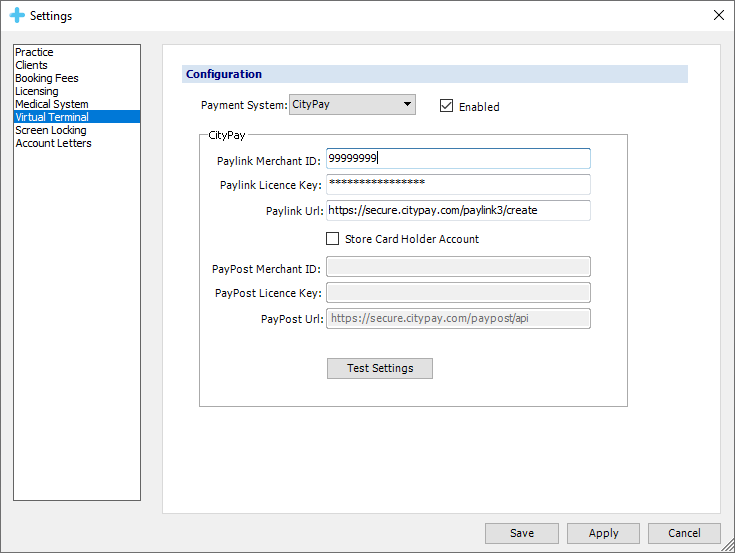Focus the Paylink Licence Key field
This screenshot has height=553, width=735.
tap(458, 184)
